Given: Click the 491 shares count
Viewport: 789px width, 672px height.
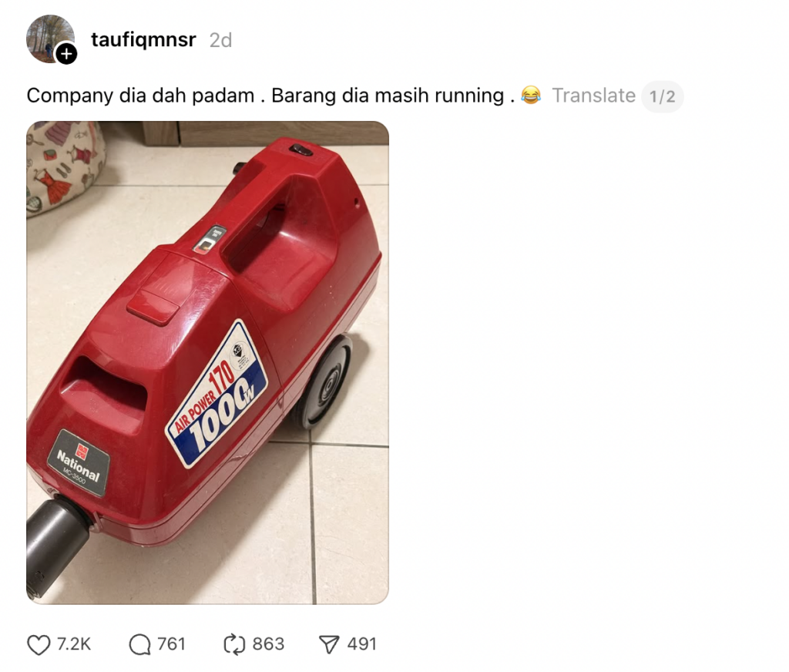Looking at the screenshot, I should pos(362,643).
